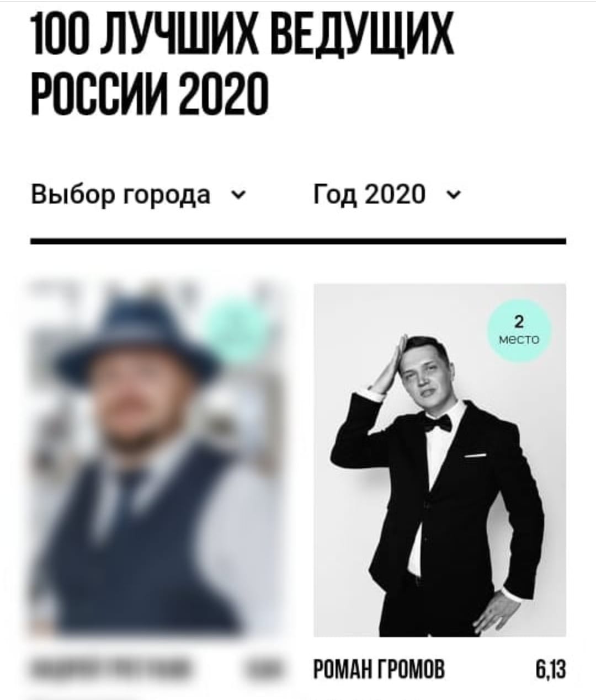Follow the РОМАН ГРОМОВ name link
Image resolution: width=596 pixels, height=700 pixels.
tap(379, 670)
